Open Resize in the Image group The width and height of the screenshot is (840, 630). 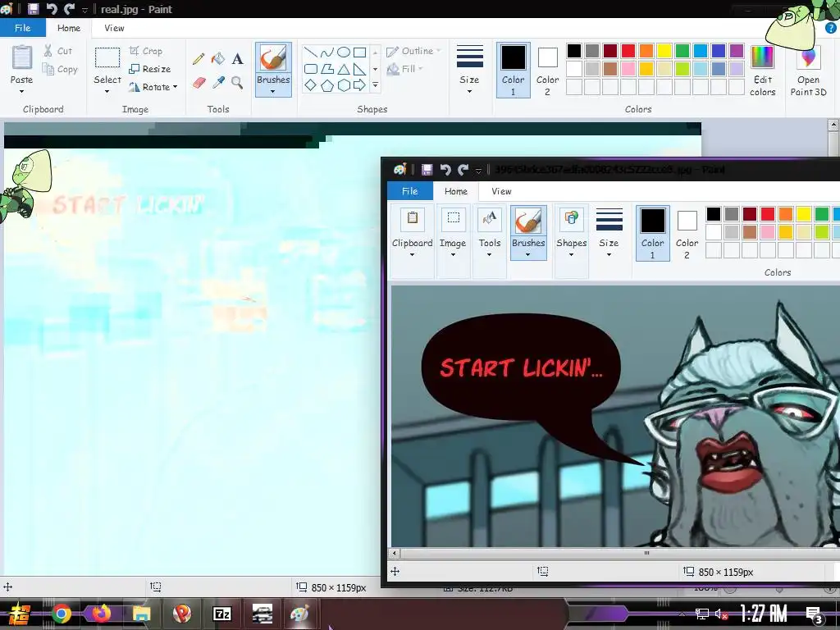pos(150,69)
